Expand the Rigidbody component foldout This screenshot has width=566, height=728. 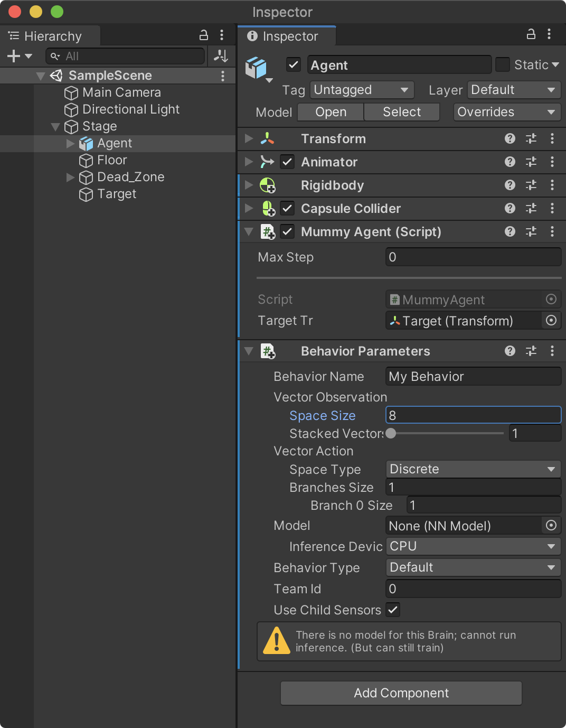pos(249,185)
